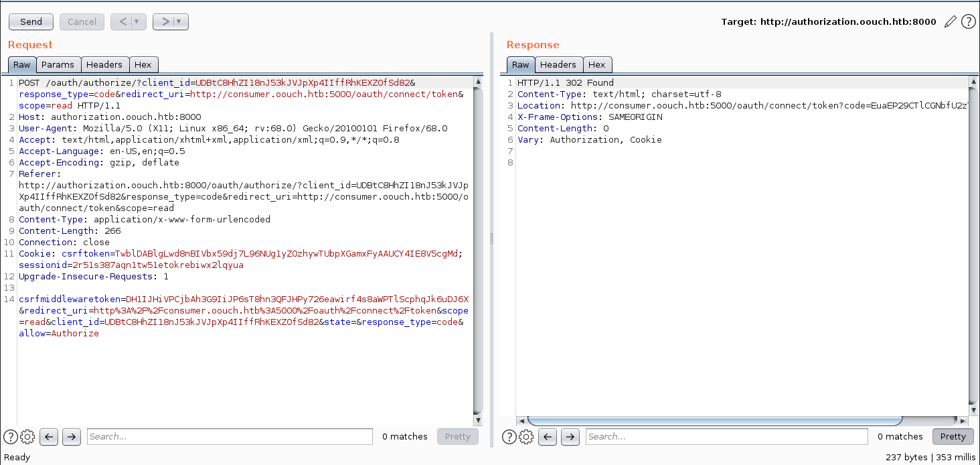Click the 'Host: authorization.oouch.htb:8000' line
Viewport: 980px width, 465px height.
point(110,117)
